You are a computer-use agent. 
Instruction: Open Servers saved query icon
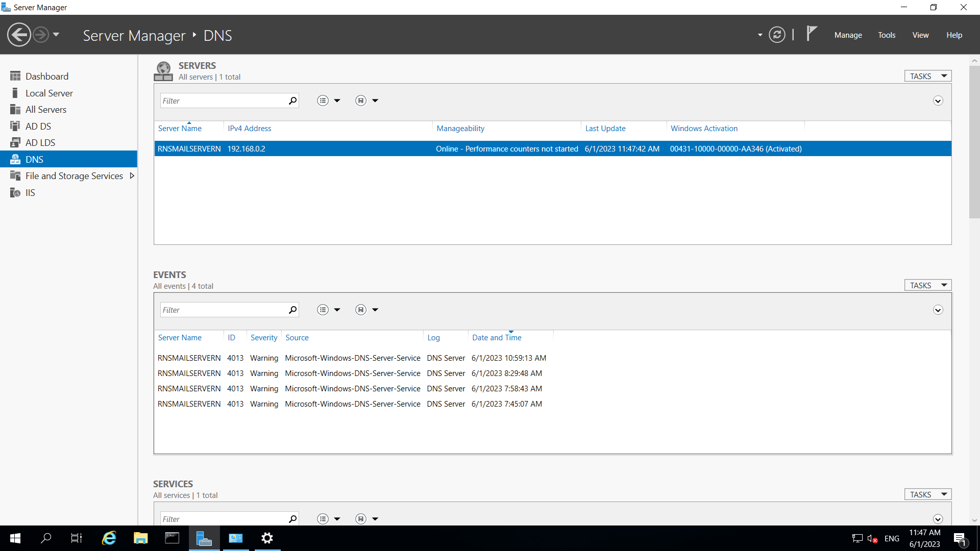(360, 101)
